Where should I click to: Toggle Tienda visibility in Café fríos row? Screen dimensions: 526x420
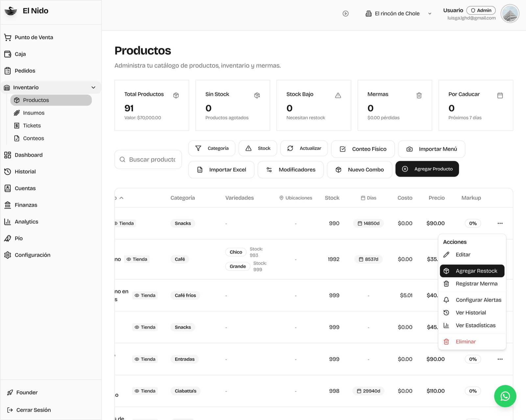tap(145, 295)
